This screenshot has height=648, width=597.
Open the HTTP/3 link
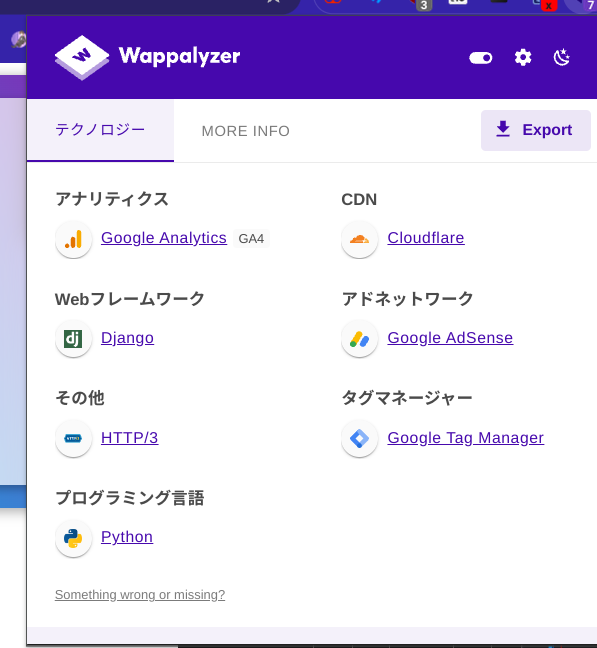[129, 438]
